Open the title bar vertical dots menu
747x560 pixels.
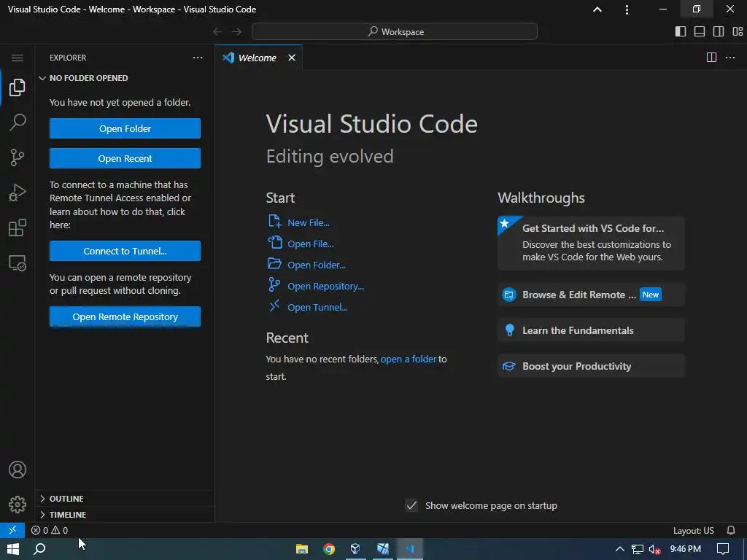click(627, 9)
